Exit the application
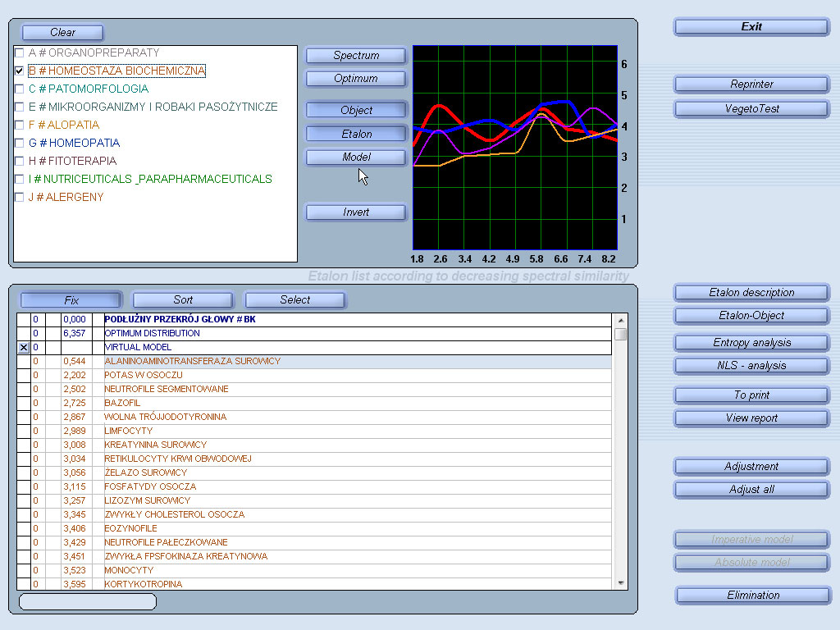 click(751, 27)
